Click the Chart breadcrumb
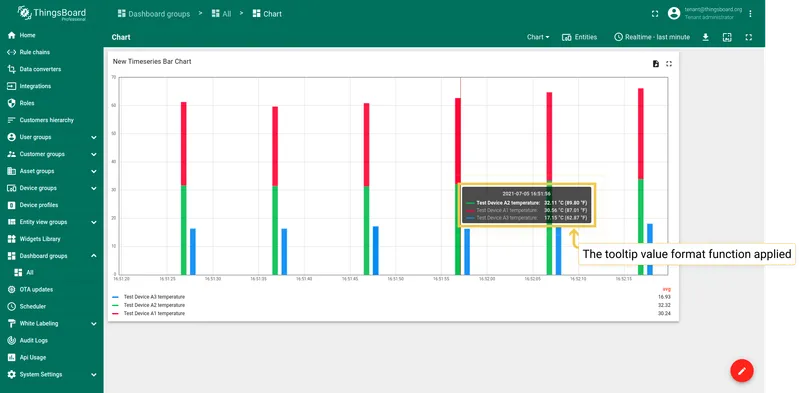The image size is (800, 393). tap(267, 14)
